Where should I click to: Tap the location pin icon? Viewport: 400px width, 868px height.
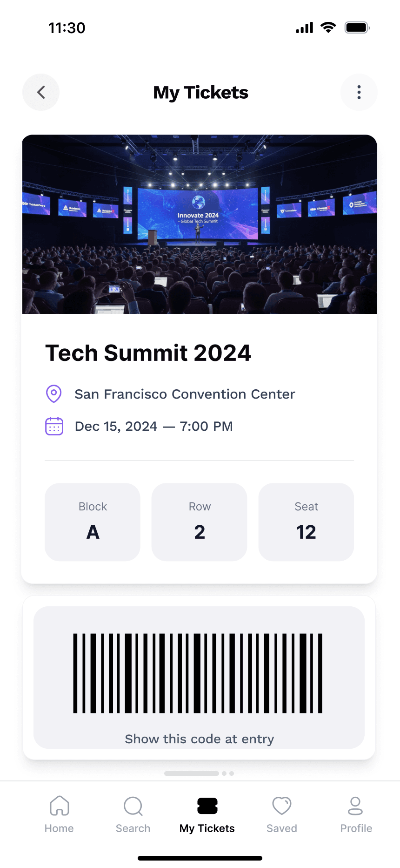tap(54, 394)
